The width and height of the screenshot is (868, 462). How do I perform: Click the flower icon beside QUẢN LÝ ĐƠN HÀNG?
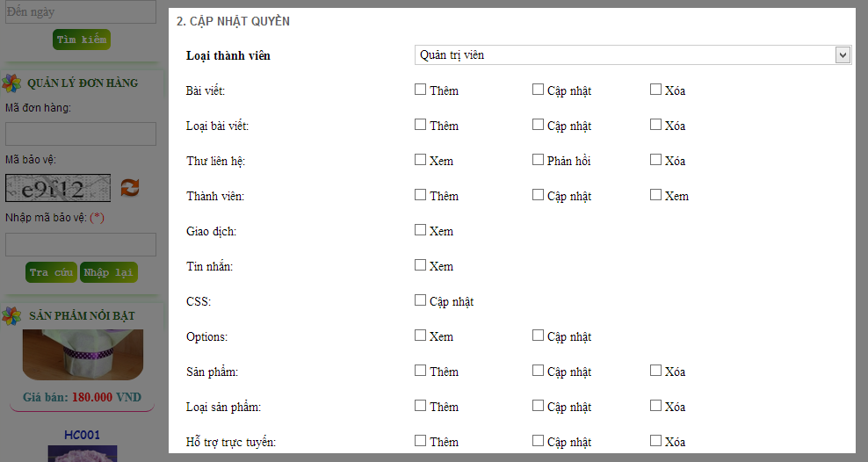click(11, 83)
